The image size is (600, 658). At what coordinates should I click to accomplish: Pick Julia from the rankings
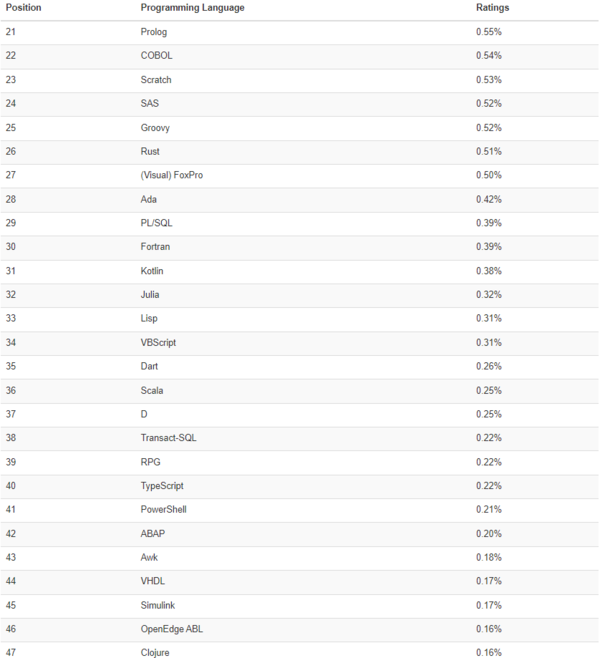150,295
